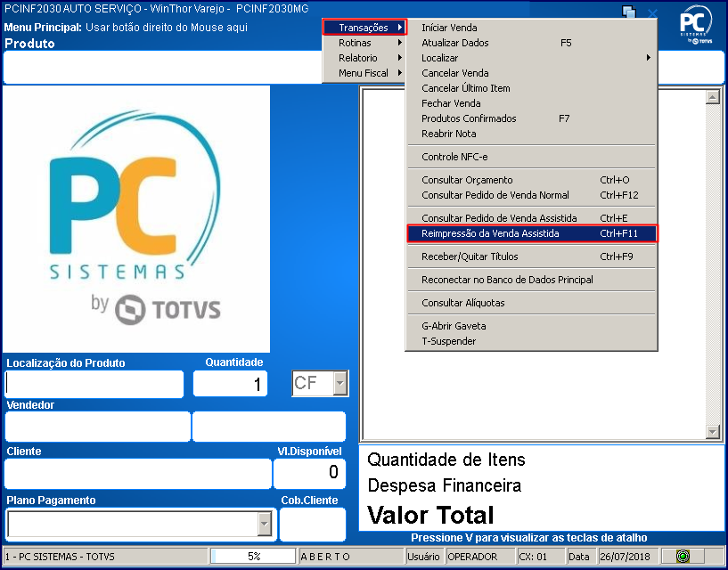This screenshot has height=570, width=728.
Task: Click Valor Total label
Action: coord(430,515)
